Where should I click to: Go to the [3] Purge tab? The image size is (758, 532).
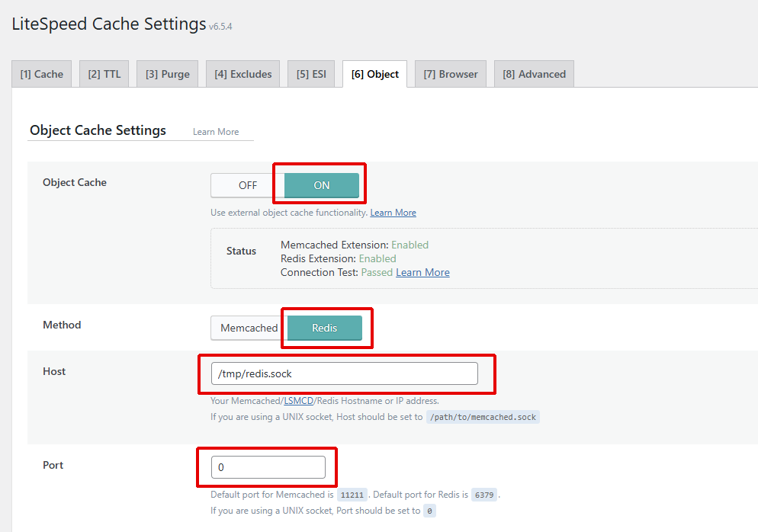coord(167,74)
